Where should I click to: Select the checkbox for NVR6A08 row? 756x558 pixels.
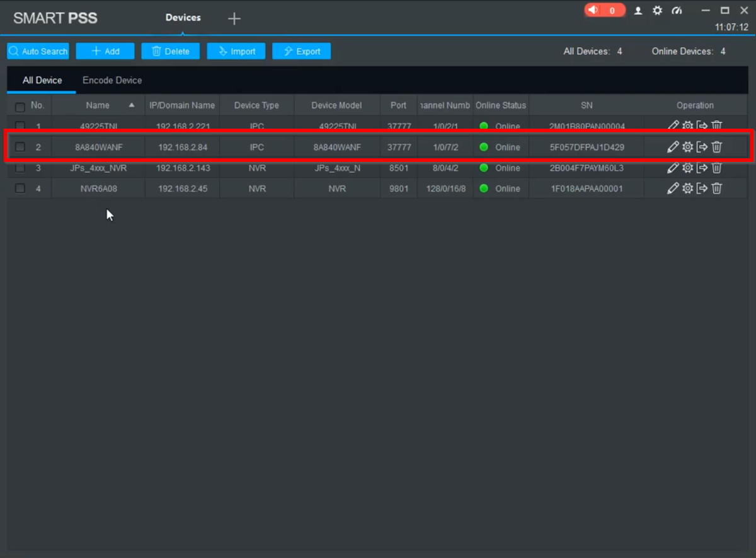coord(20,188)
